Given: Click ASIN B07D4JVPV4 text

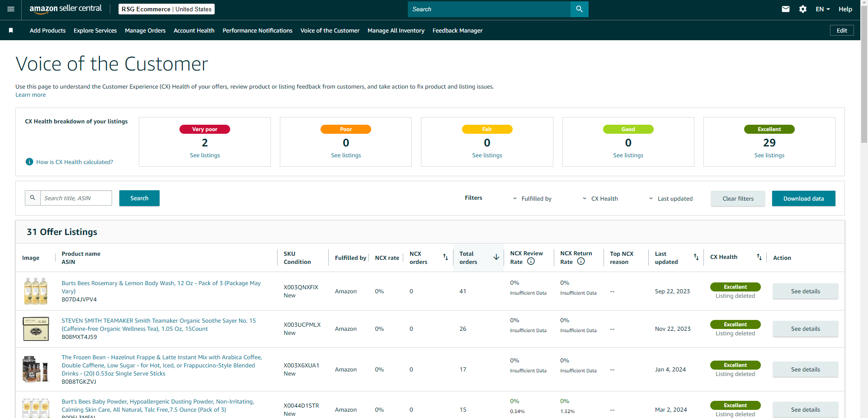Looking at the screenshot, I should tap(79, 300).
